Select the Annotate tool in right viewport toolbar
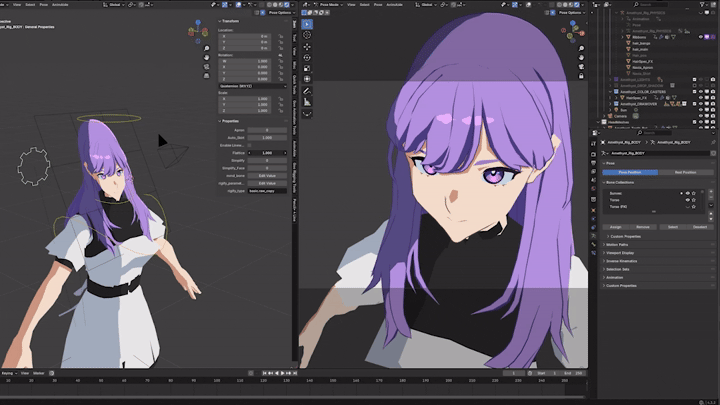Viewport: 720px width, 405px height. pyautogui.click(x=307, y=91)
